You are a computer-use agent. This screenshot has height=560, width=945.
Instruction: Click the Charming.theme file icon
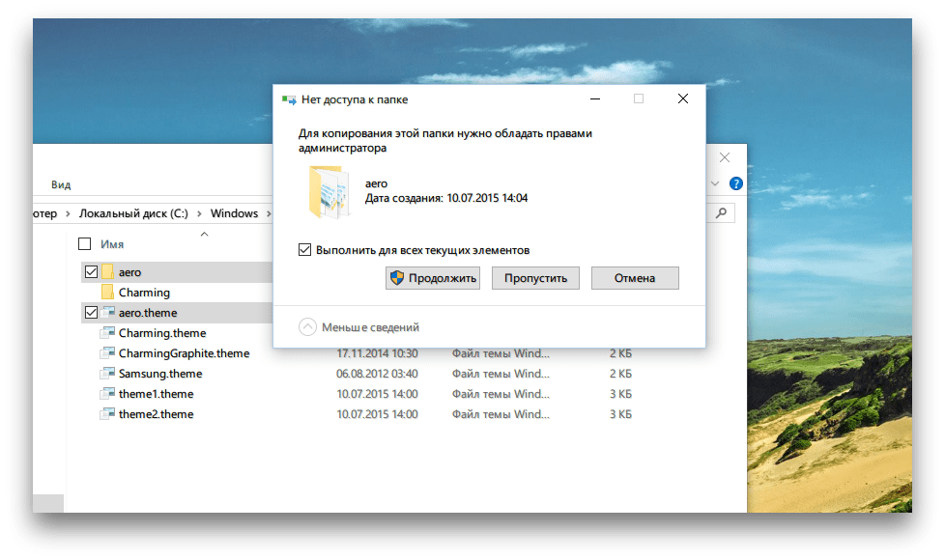tap(108, 333)
